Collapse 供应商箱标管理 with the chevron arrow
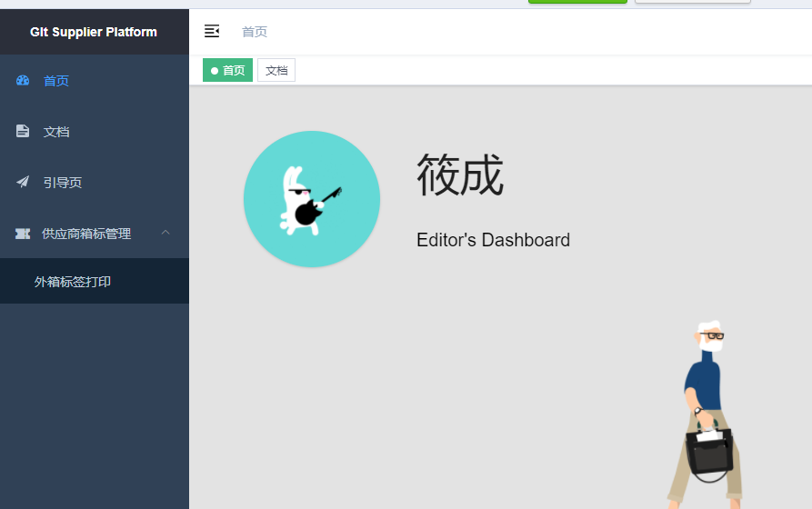The height and width of the screenshot is (509, 812). 165,233
